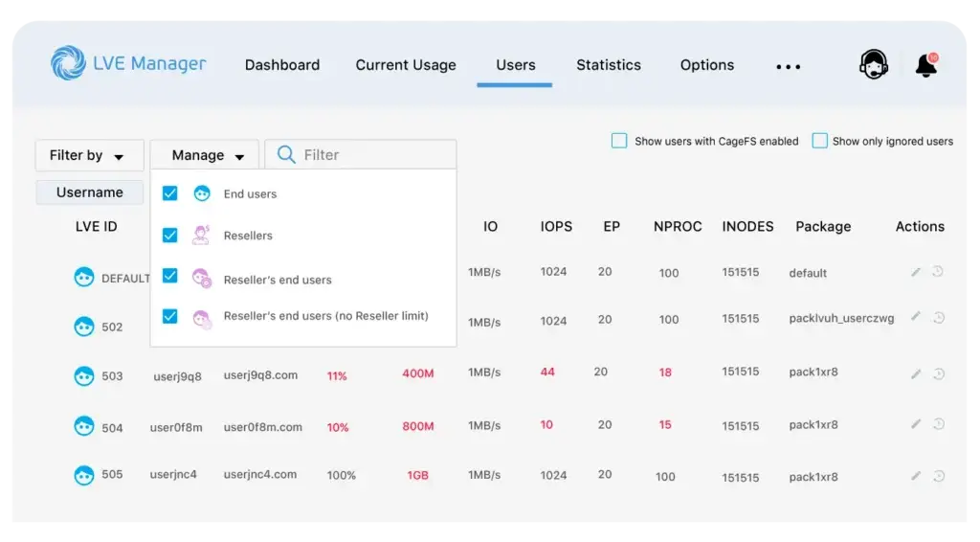Open the three-dot more menu
This screenshot has height=542, width=980.
coord(788,66)
